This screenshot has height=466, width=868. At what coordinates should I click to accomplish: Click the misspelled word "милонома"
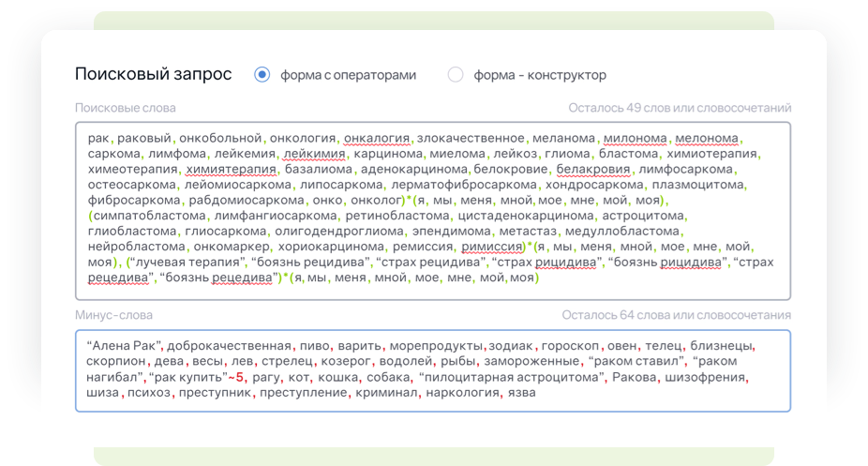point(635,138)
